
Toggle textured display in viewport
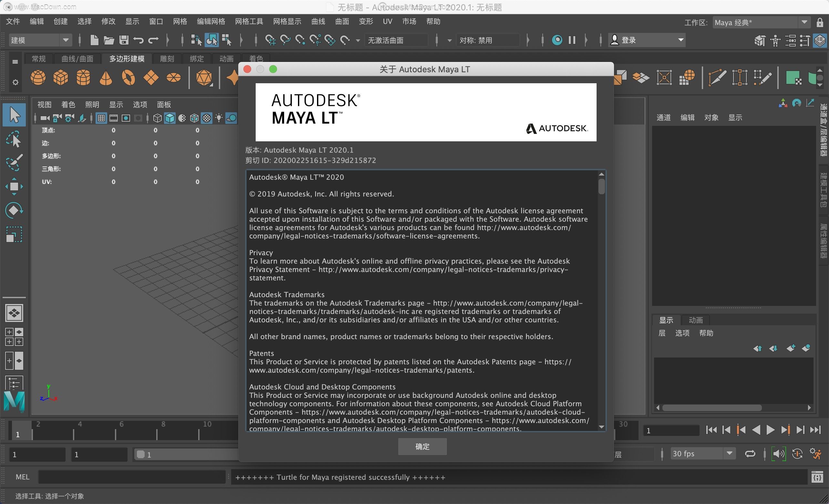[x=207, y=118]
